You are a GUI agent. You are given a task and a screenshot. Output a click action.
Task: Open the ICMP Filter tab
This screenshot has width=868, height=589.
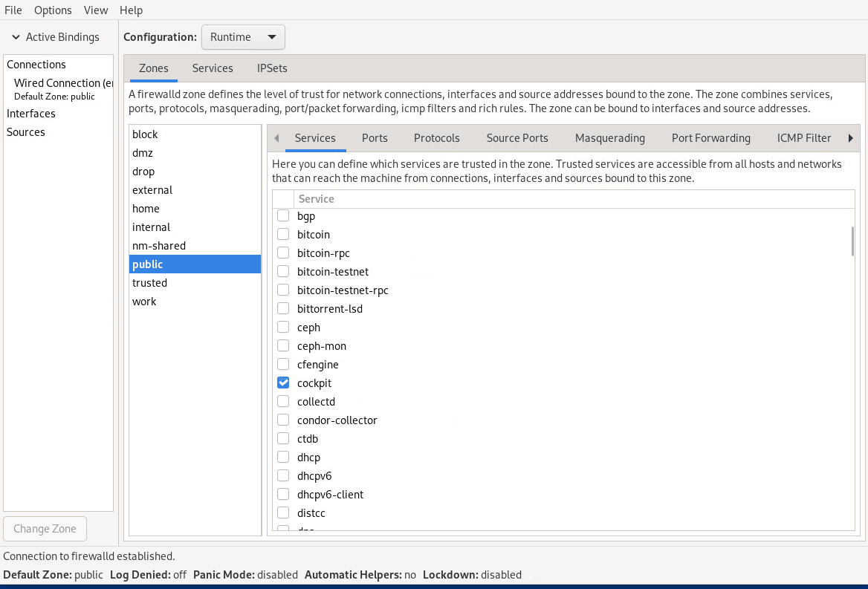pos(803,138)
